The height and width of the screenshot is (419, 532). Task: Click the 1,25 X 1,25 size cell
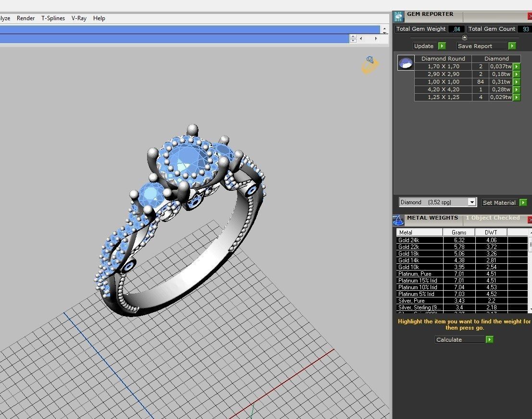[x=444, y=97]
